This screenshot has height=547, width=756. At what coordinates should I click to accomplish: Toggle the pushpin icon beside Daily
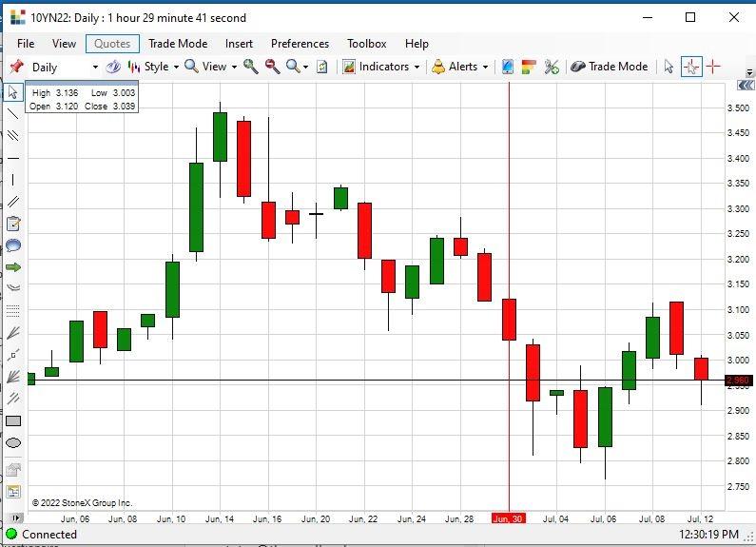coord(17,67)
